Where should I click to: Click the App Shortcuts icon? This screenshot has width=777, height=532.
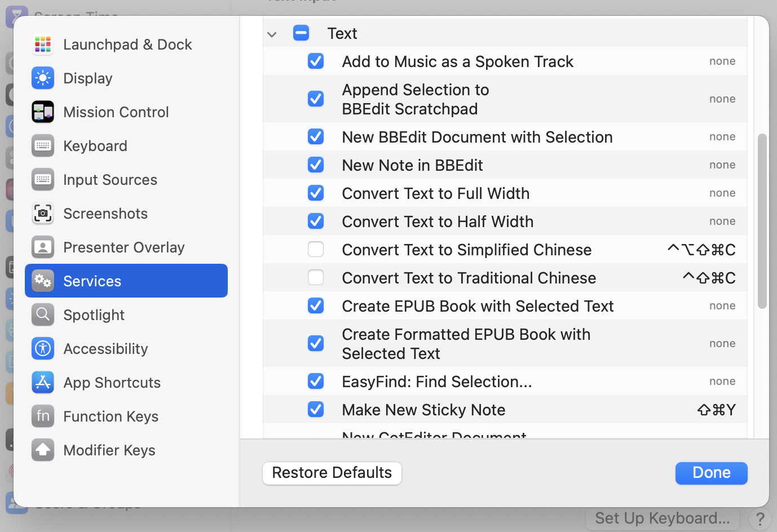coord(43,383)
